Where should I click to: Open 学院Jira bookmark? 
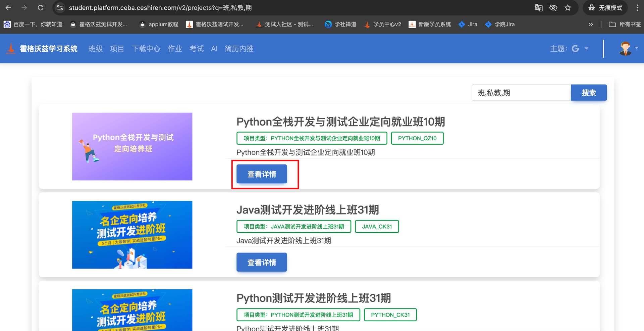[x=500, y=24]
